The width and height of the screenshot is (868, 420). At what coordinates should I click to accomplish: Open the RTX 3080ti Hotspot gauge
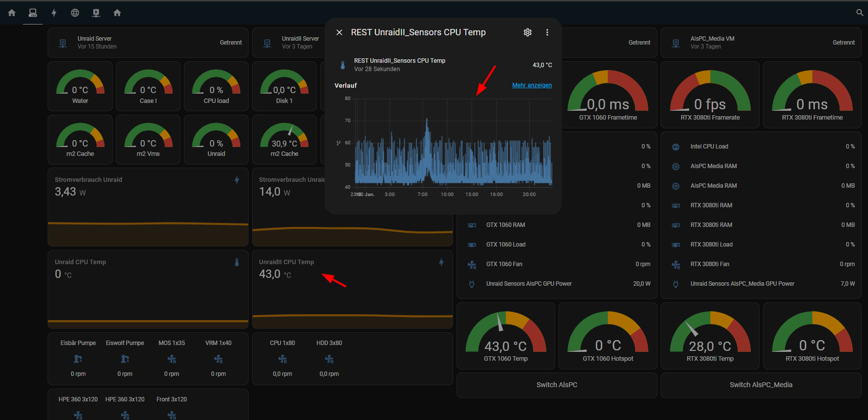tap(812, 336)
